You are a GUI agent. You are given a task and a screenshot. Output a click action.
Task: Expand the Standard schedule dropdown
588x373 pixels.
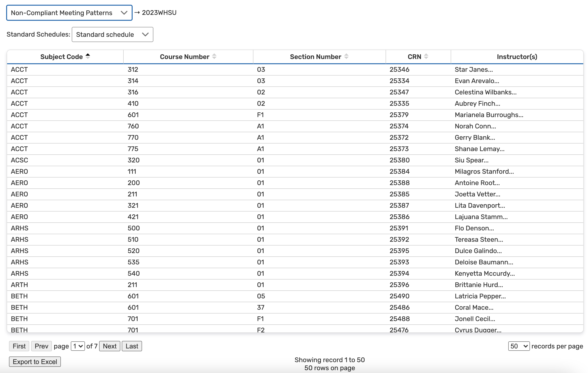[112, 34]
